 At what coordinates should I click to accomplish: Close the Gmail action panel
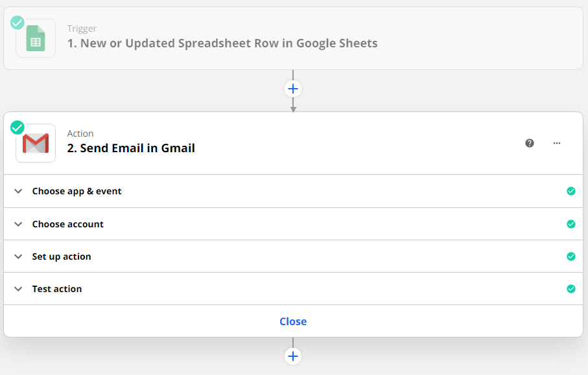coord(293,321)
